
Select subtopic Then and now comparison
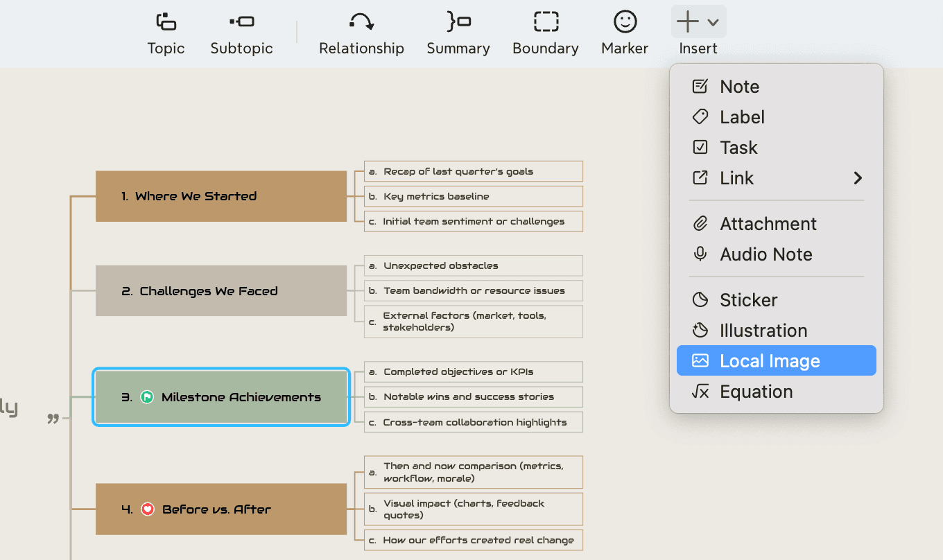pyautogui.click(x=474, y=472)
